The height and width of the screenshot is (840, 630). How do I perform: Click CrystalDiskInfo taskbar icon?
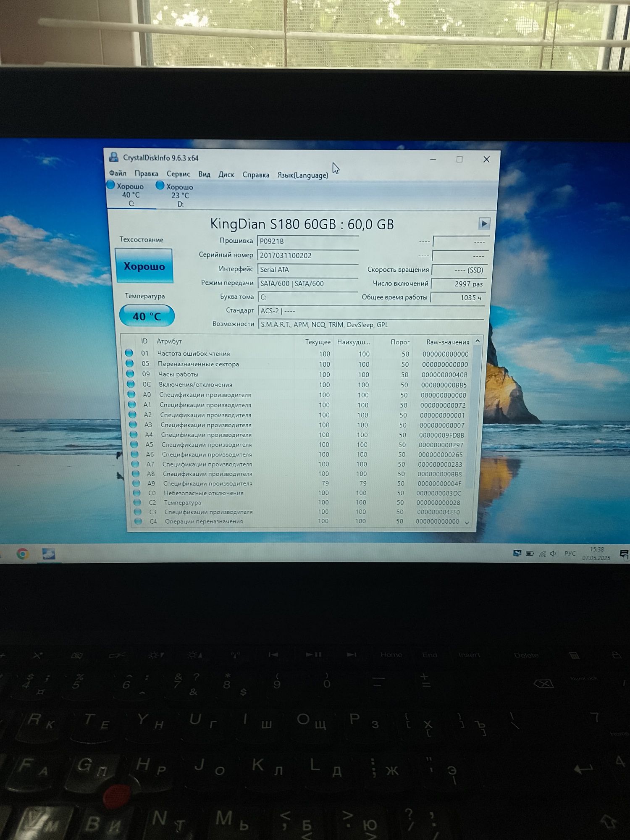click(49, 554)
